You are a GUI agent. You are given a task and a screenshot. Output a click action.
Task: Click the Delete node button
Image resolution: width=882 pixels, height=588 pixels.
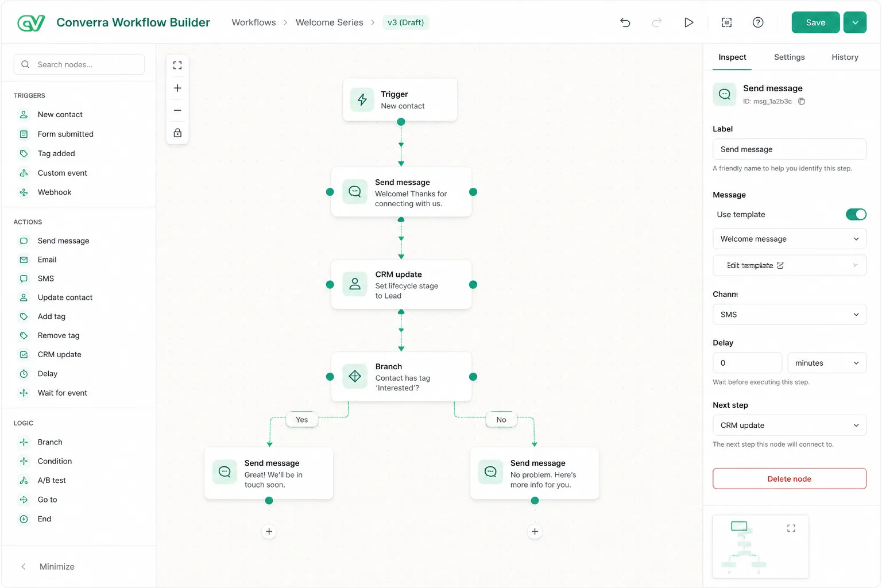tap(790, 479)
